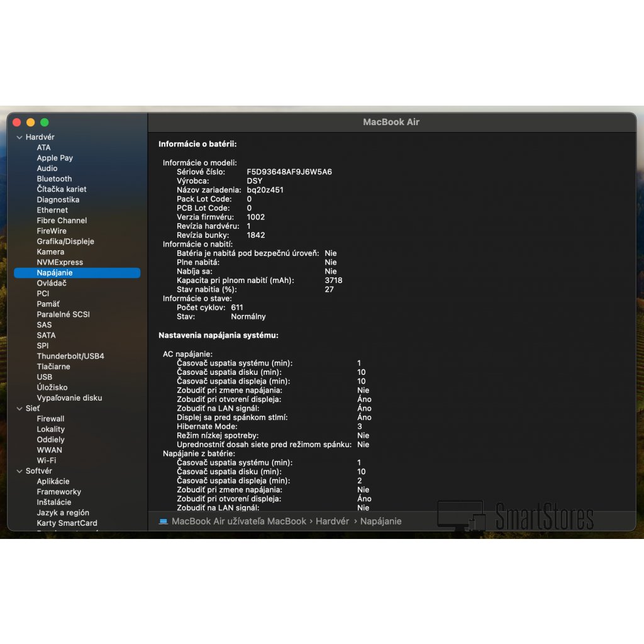Show Fibre Channel information

coord(62,221)
